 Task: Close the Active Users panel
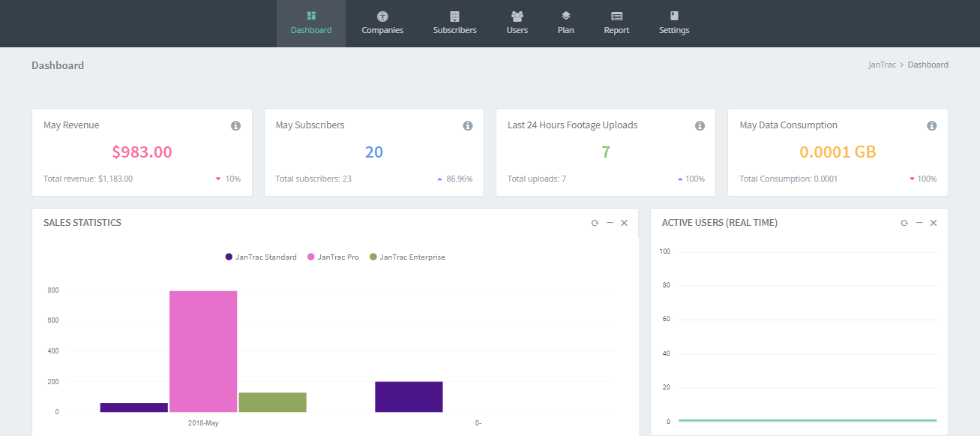(x=934, y=223)
